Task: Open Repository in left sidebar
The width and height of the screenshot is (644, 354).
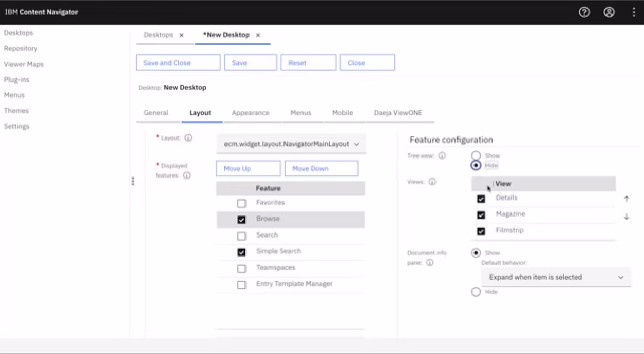Action: (21, 48)
